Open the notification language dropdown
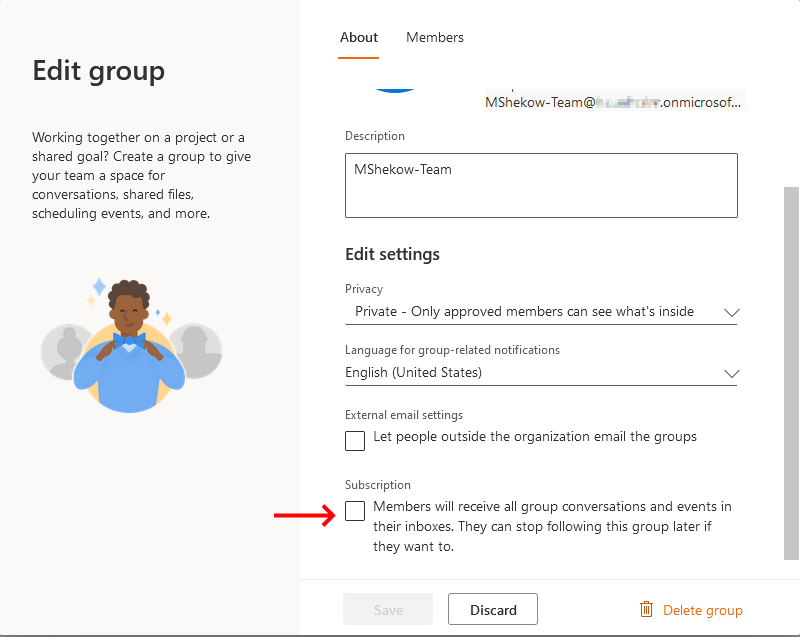Screen dimensions: 800x637 point(541,373)
